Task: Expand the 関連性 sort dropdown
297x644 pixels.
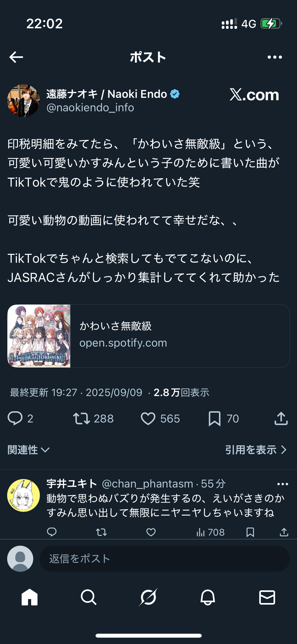Action: [29, 450]
